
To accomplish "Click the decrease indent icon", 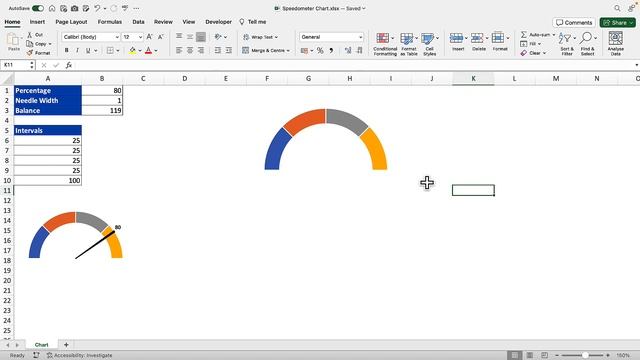I will (218, 50).
